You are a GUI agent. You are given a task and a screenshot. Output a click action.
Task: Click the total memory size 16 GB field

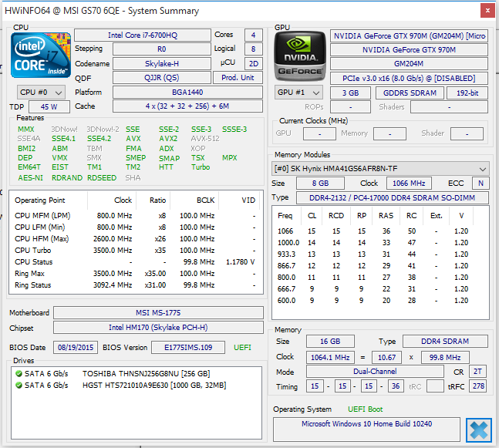(x=330, y=341)
